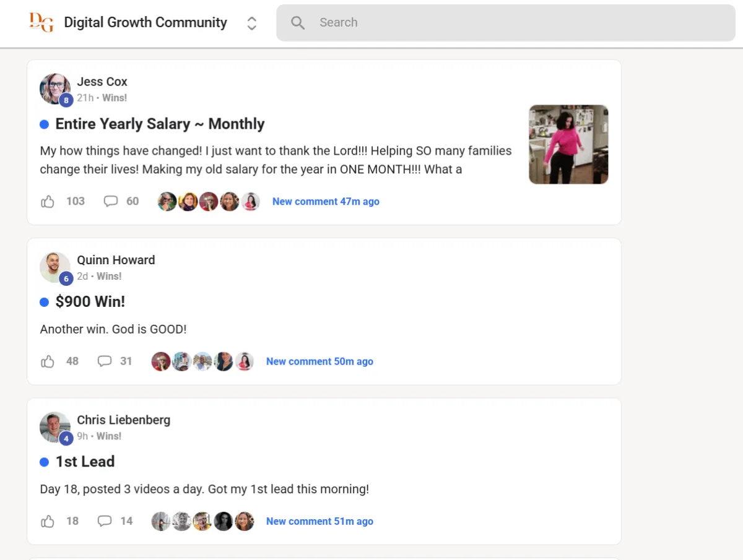The height and width of the screenshot is (560, 743).
Task: Click the level 8 badge on Jess Cox's avatar
Action: (66, 100)
